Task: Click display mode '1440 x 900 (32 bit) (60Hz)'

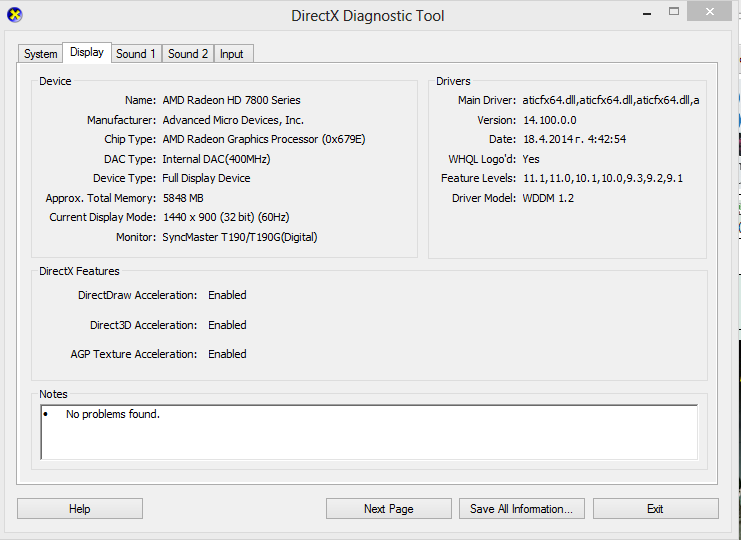Action: click(226, 217)
